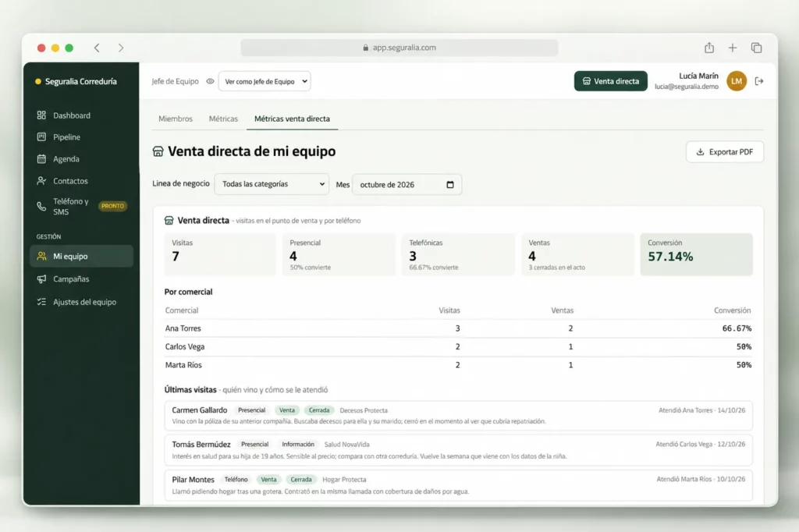Click the Salud NovaVida product label
799x532 pixels.
pos(346,445)
